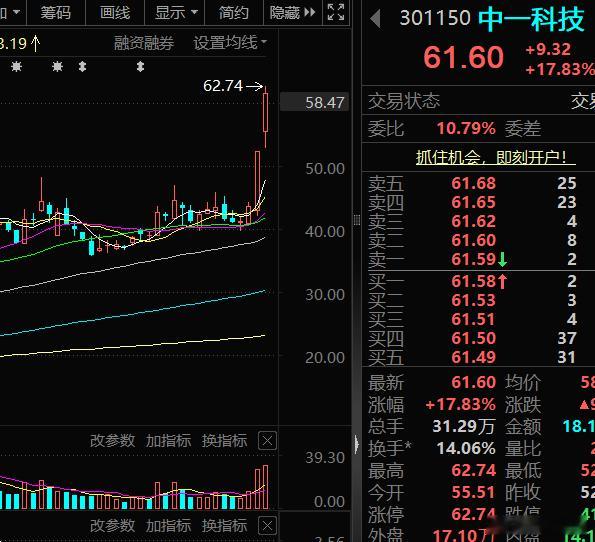Click the 买三 price 61.51
Screen dimensions: 595x542
[x=473, y=319]
